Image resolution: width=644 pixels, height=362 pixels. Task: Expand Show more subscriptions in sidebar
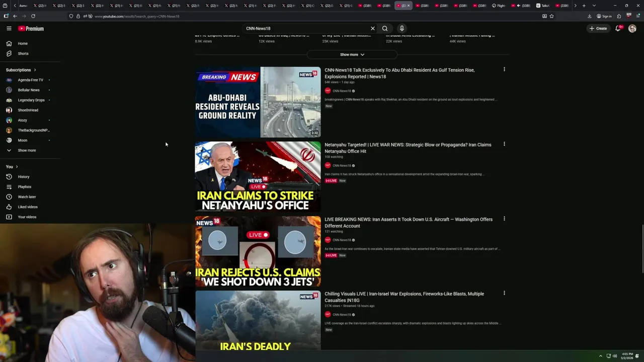click(x=27, y=150)
